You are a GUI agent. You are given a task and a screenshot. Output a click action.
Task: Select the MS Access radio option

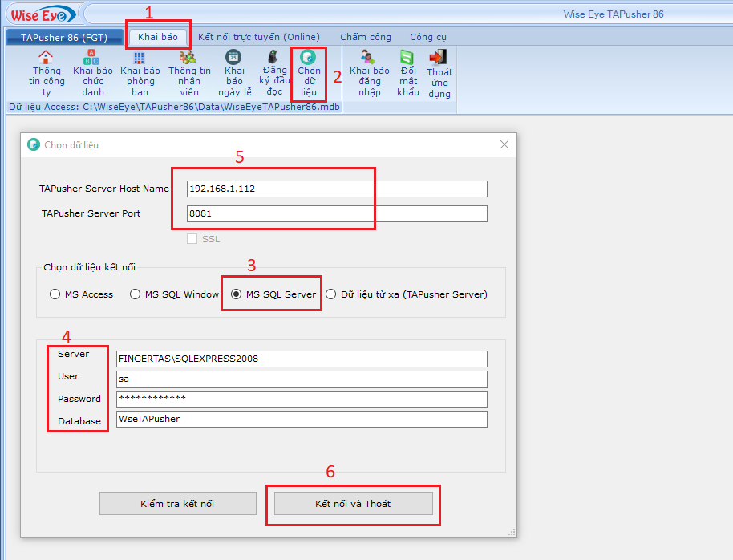(x=55, y=294)
